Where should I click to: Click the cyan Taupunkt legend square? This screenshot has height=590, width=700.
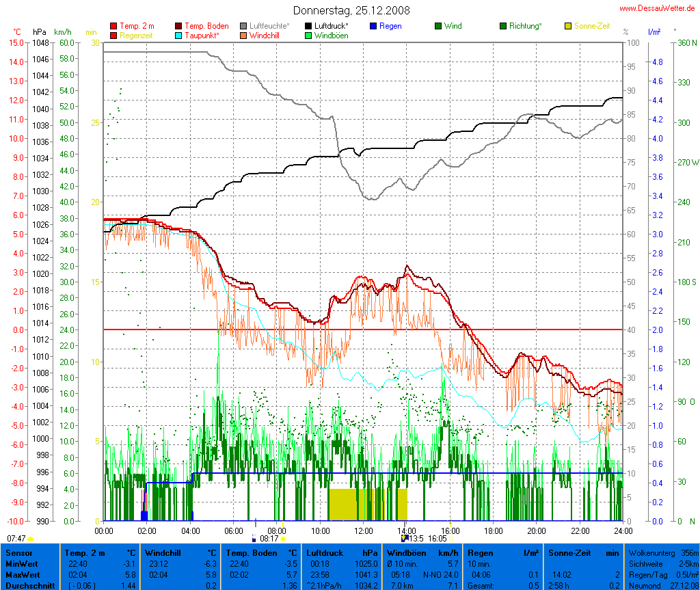[x=179, y=36]
